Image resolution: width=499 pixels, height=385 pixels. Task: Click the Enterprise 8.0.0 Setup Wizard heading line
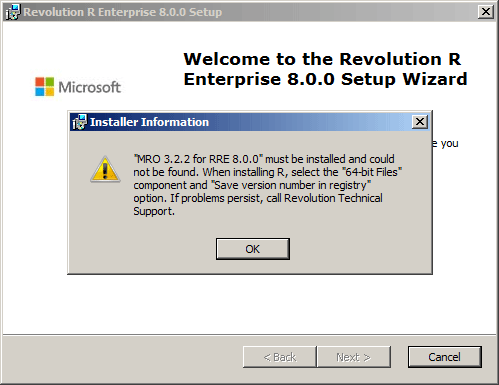coord(325,79)
